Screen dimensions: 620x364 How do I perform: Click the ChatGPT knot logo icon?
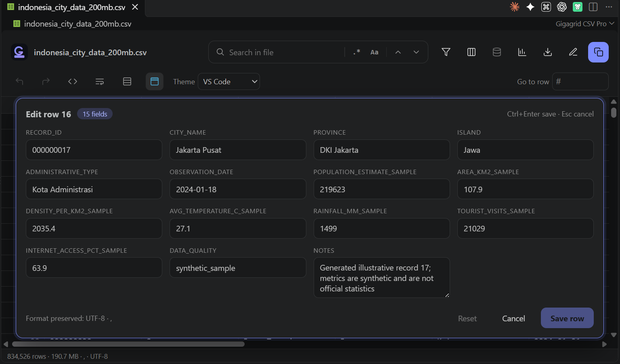(x=562, y=7)
